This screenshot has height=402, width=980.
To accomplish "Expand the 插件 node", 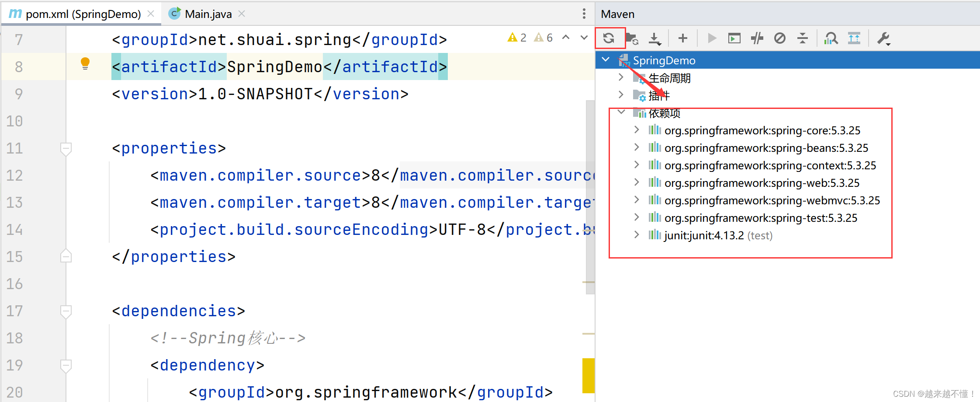I will (x=621, y=94).
